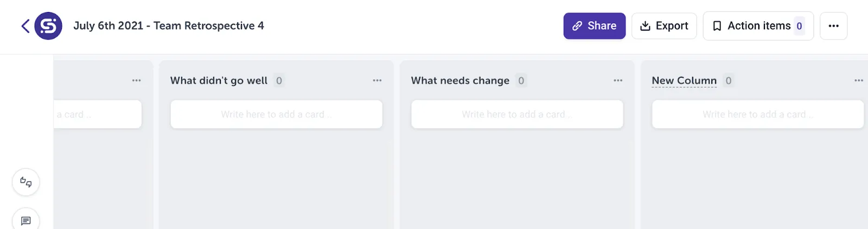Open the New Column options menu

coord(858,80)
